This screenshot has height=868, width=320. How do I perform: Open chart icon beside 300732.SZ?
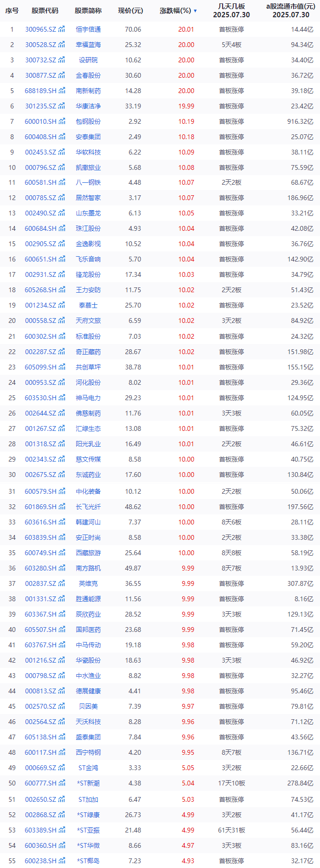61,60
